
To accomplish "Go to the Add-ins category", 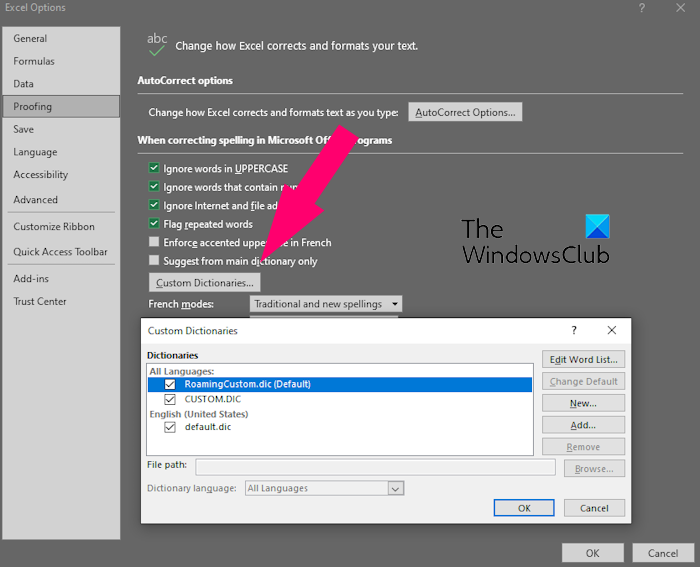I will tap(61, 279).
